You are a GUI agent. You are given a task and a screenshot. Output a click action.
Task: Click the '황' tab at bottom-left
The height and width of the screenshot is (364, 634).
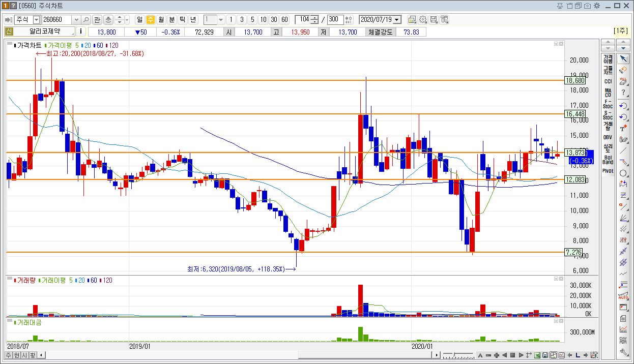click(33, 355)
